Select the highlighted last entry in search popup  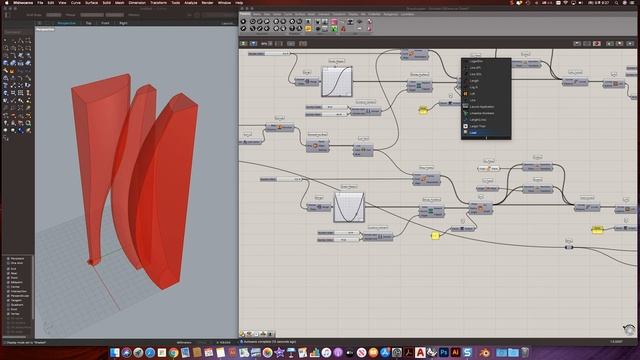click(486, 132)
